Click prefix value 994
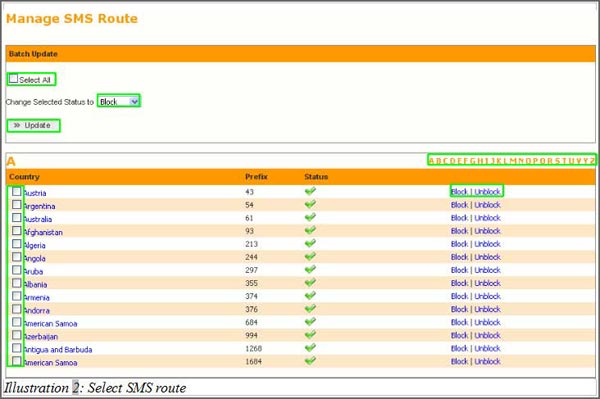Screen dimensions: 600x399 (251, 335)
